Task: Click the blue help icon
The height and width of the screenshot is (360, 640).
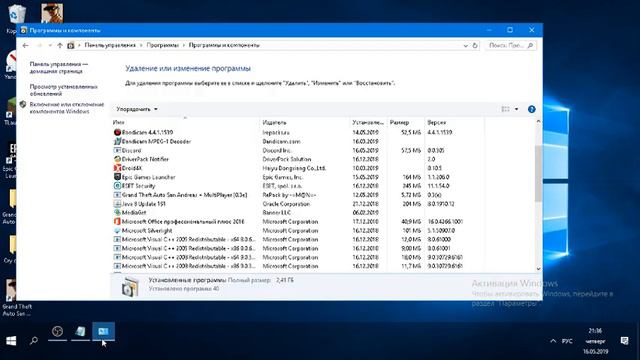Action: [x=531, y=109]
